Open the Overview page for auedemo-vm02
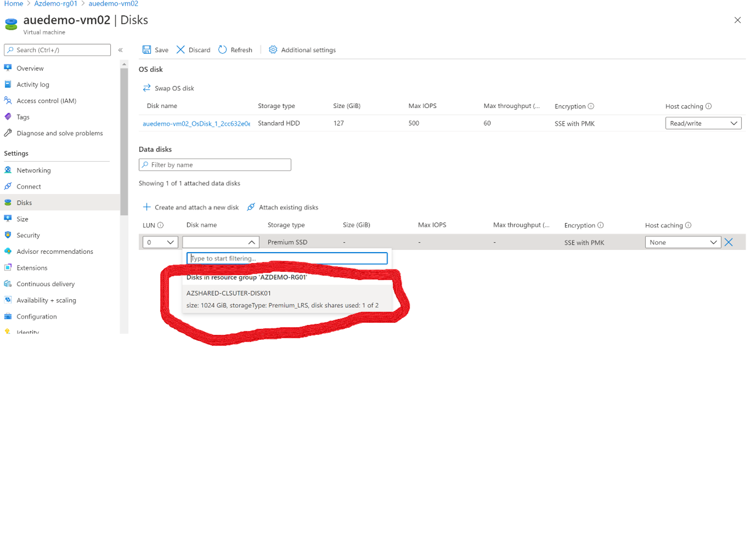756x536 pixels. [30, 68]
